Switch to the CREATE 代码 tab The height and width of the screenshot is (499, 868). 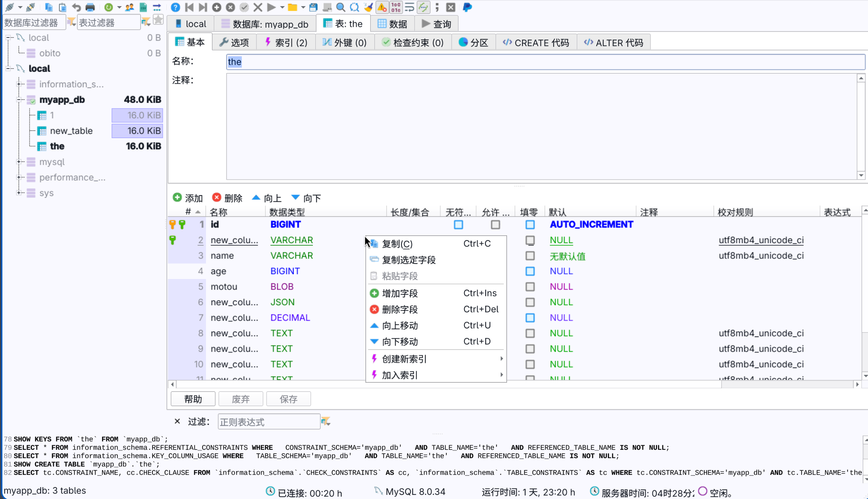coord(536,43)
